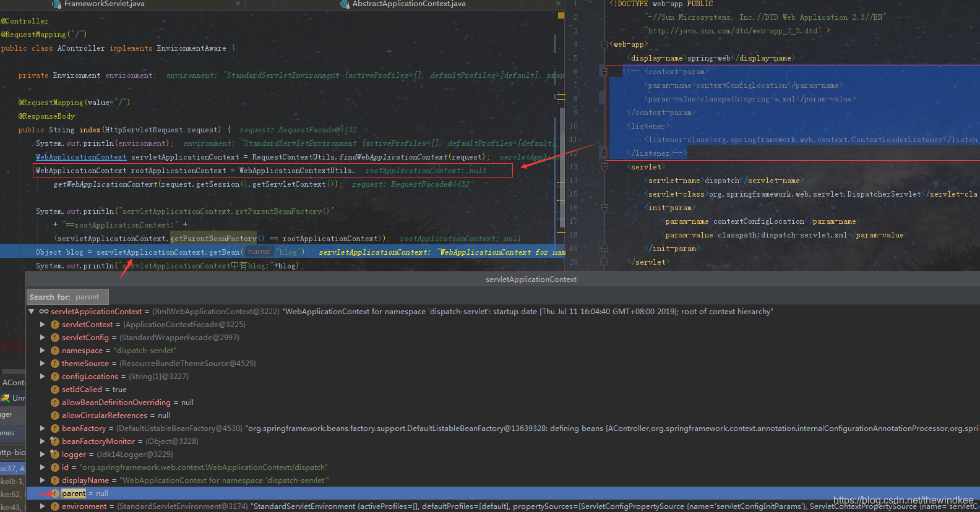Click the field icon of setIdCalled
This screenshot has height=512, width=980.
click(55, 390)
